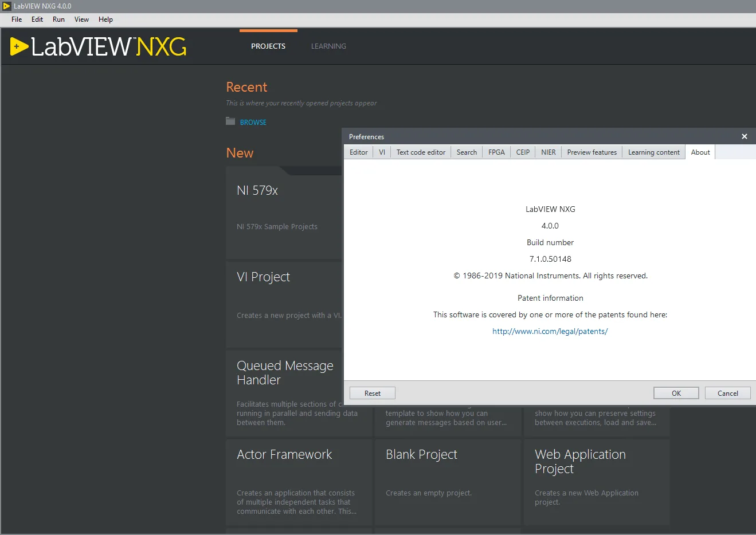Open the FPGA preferences tab
756x535 pixels.
(496, 152)
